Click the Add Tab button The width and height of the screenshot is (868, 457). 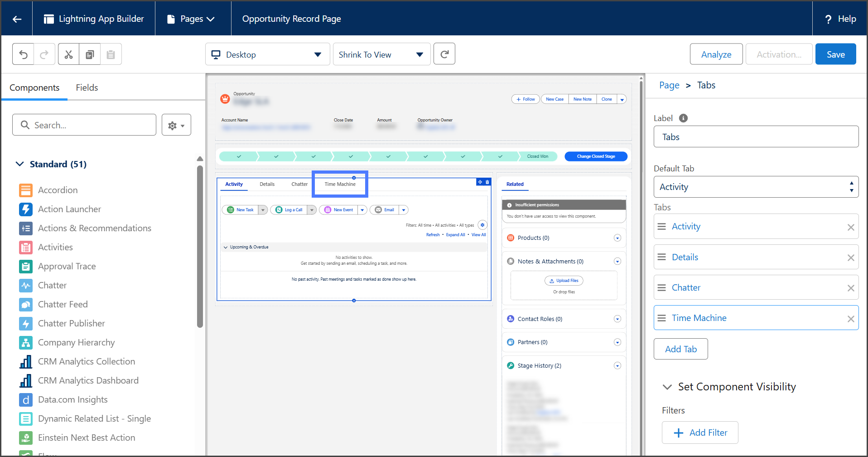680,349
